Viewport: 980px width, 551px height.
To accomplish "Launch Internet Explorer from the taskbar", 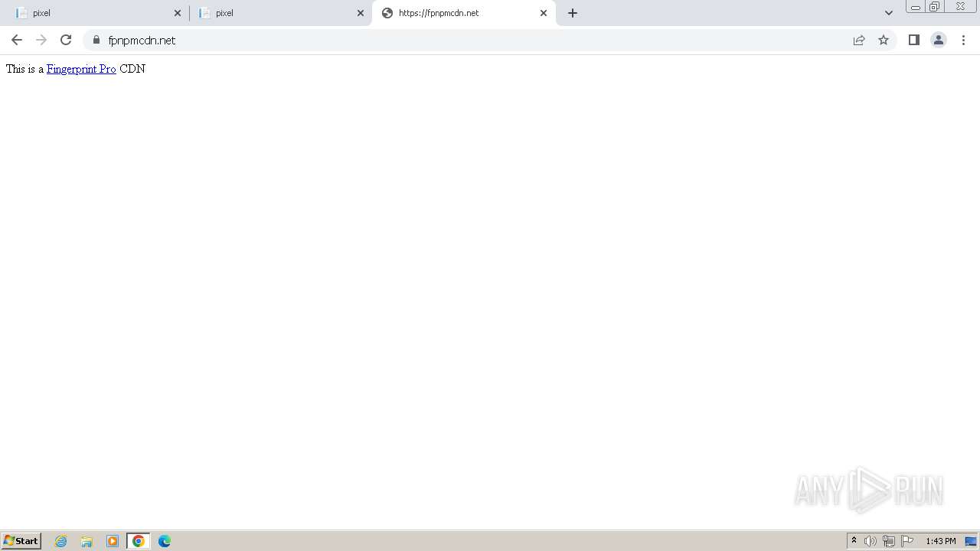I will pos(61,541).
